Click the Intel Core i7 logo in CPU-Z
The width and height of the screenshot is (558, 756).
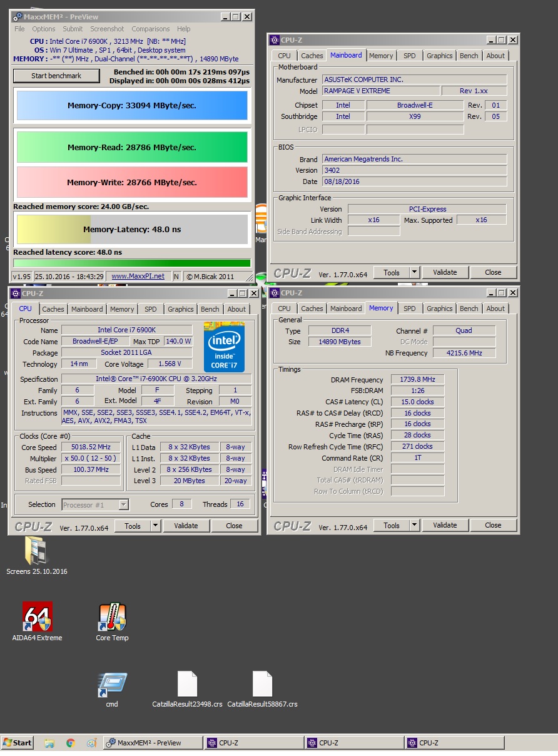pyautogui.click(x=224, y=347)
